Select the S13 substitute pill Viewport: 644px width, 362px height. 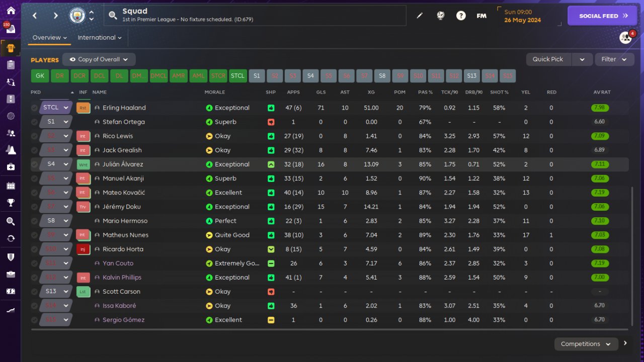coord(471,76)
